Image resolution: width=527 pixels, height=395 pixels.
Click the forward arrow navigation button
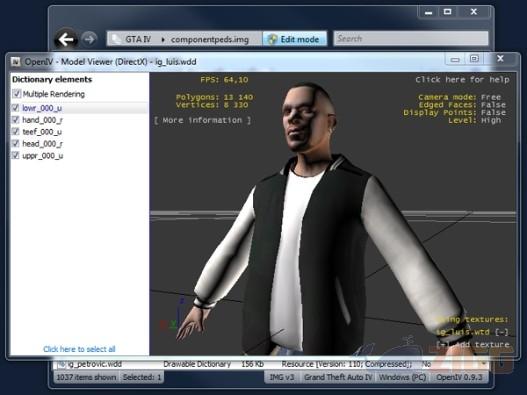[x=89, y=39]
